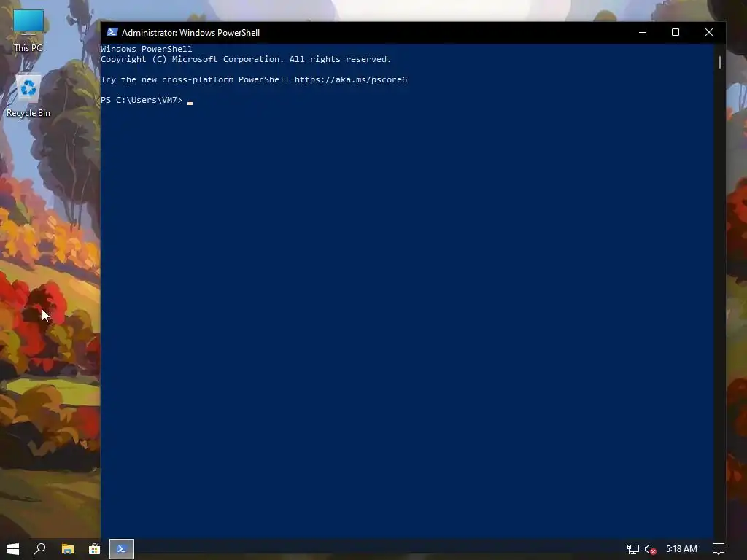747x560 pixels.
Task: Click PowerShell taskbar button
Action: (122, 549)
